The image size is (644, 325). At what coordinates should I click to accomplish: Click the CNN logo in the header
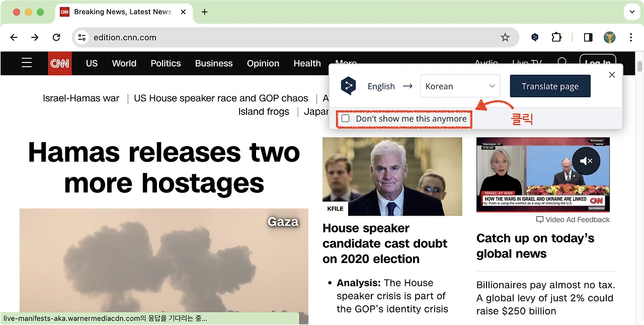coord(60,63)
